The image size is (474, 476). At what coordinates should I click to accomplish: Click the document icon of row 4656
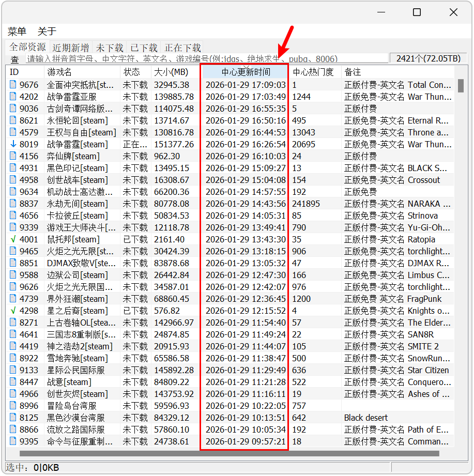pos(13,215)
